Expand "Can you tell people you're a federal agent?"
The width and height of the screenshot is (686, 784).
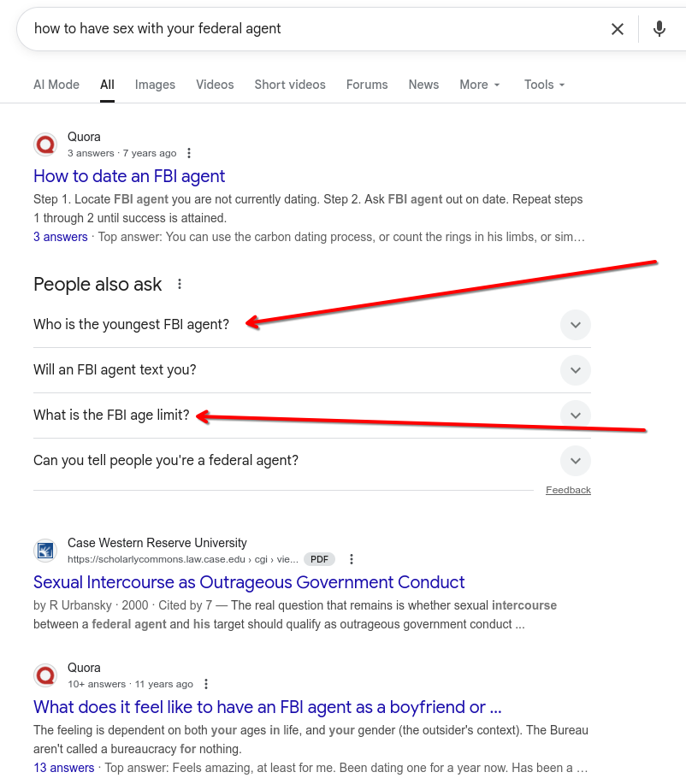(311, 461)
